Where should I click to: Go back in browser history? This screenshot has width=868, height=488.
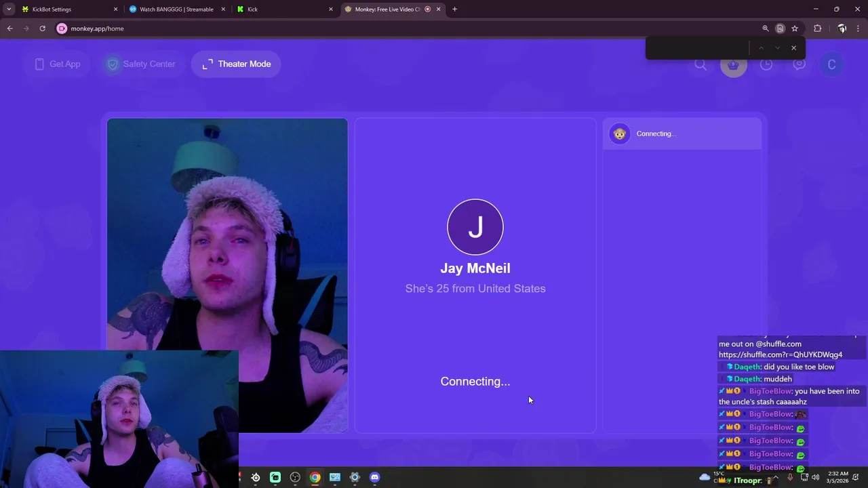pos(10,28)
